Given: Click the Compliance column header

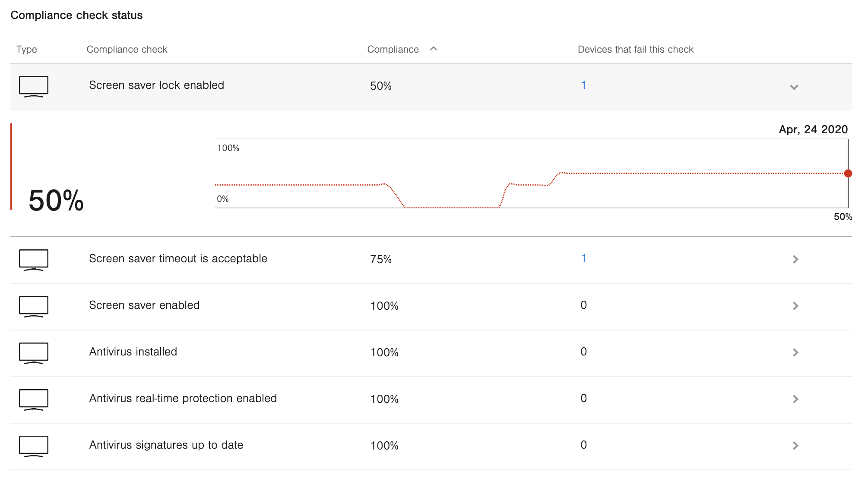Looking at the screenshot, I should [x=393, y=50].
